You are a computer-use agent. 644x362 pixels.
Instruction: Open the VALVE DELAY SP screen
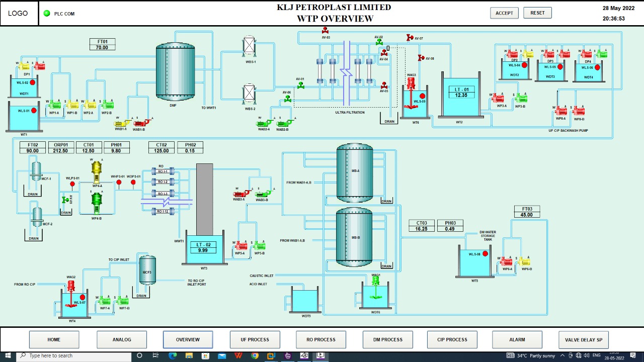584,340
